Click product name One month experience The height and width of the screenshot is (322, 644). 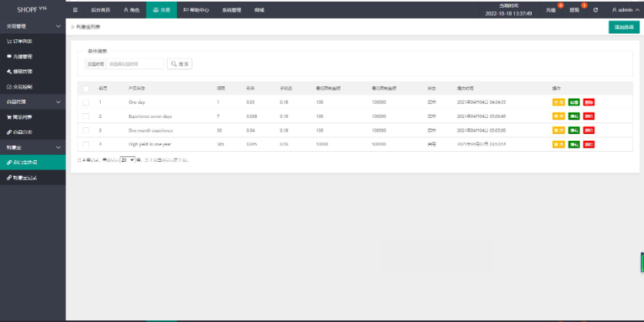[150, 130]
